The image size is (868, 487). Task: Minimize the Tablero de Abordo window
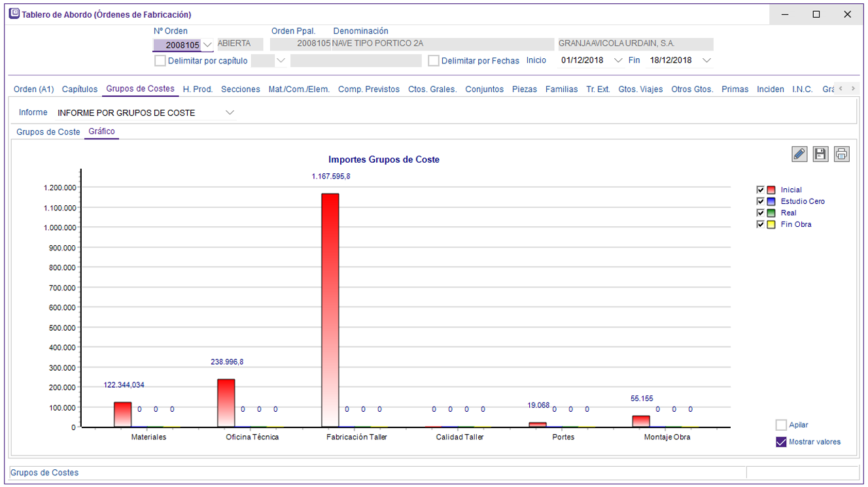click(786, 14)
